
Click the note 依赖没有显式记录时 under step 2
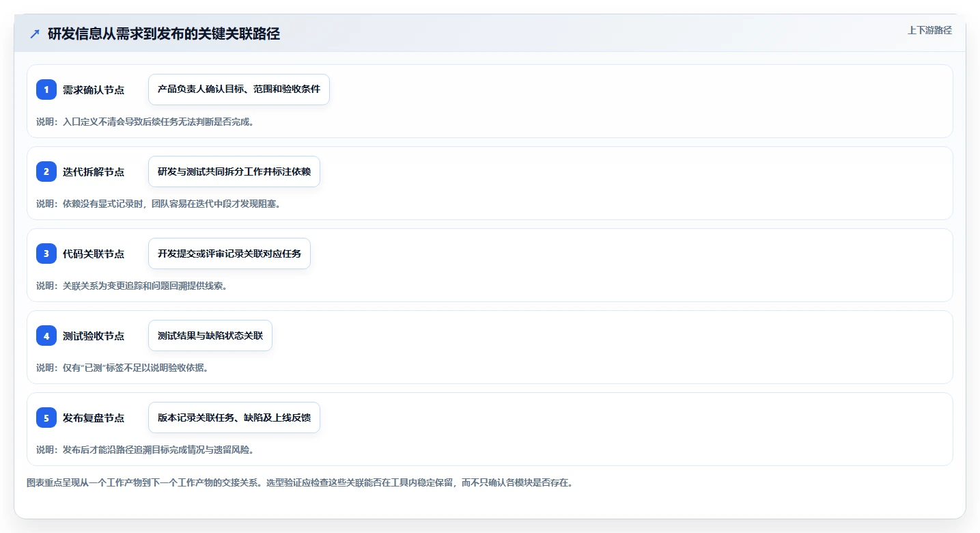(x=158, y=204)
